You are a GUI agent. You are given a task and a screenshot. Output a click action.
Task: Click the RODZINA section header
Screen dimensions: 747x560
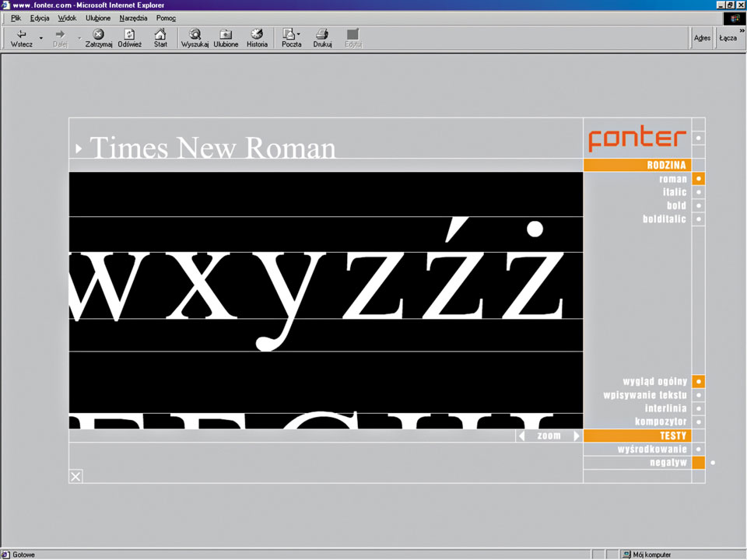point(637,165)
